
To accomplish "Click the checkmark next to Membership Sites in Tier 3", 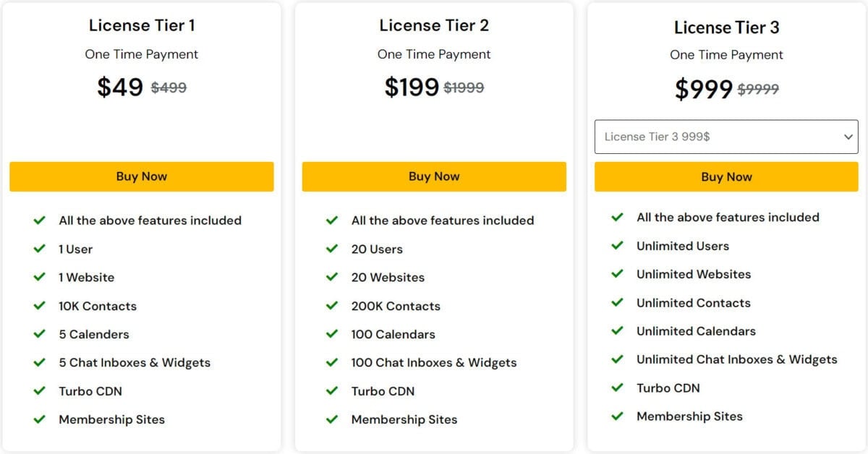I will [x=618, y=416].
